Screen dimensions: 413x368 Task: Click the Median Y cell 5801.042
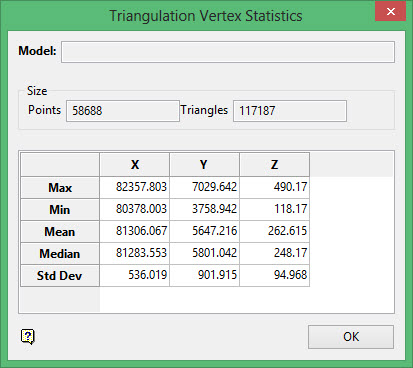click(x=204, y=253)
